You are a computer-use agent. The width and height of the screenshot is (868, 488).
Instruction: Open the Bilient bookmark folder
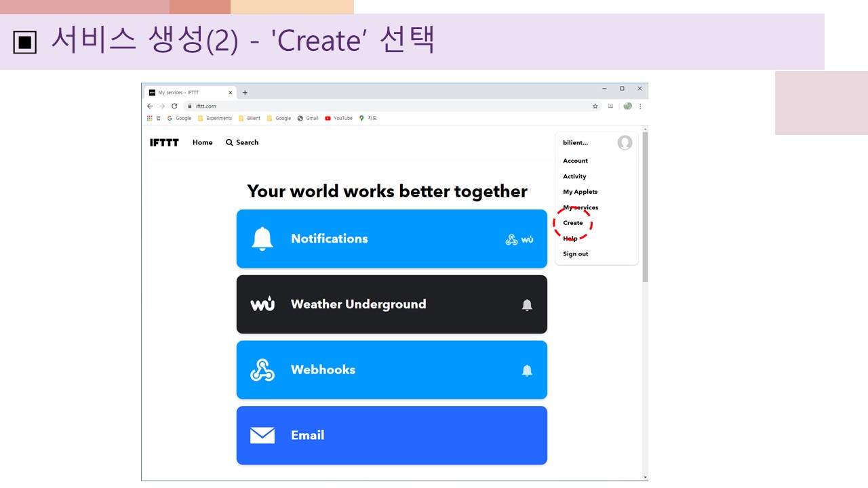point(250,118)
